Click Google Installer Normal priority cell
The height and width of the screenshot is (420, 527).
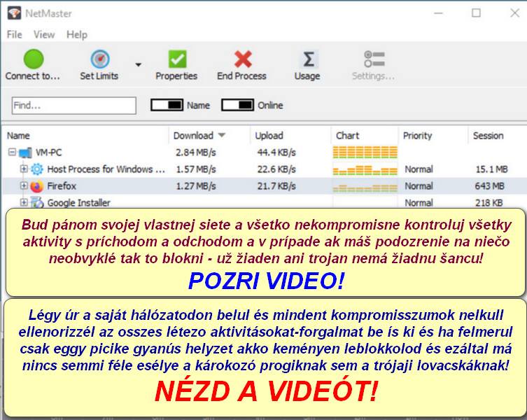coord(419,203)
